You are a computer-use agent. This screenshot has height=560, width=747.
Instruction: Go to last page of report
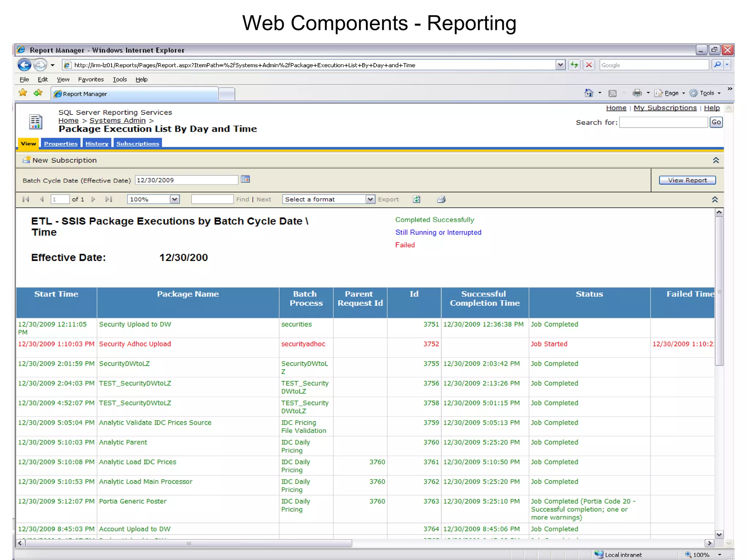pyautogui.click(x=109, y=199)
